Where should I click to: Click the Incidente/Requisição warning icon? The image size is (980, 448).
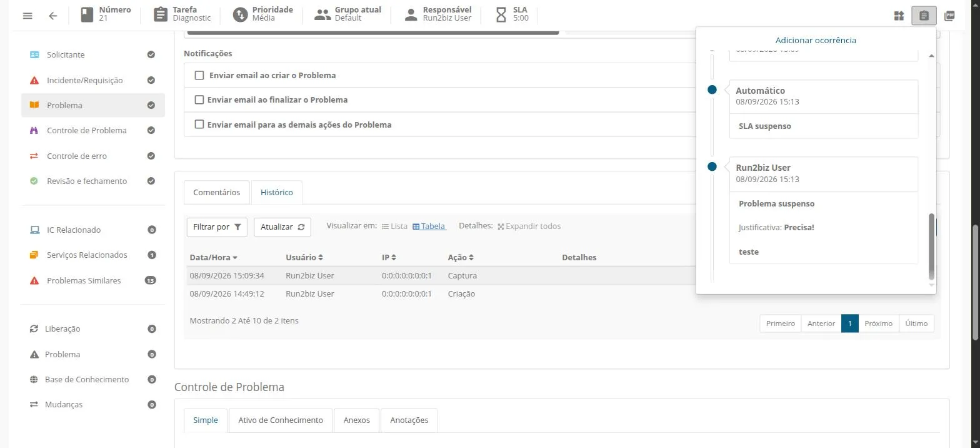[x=34, y=80]
